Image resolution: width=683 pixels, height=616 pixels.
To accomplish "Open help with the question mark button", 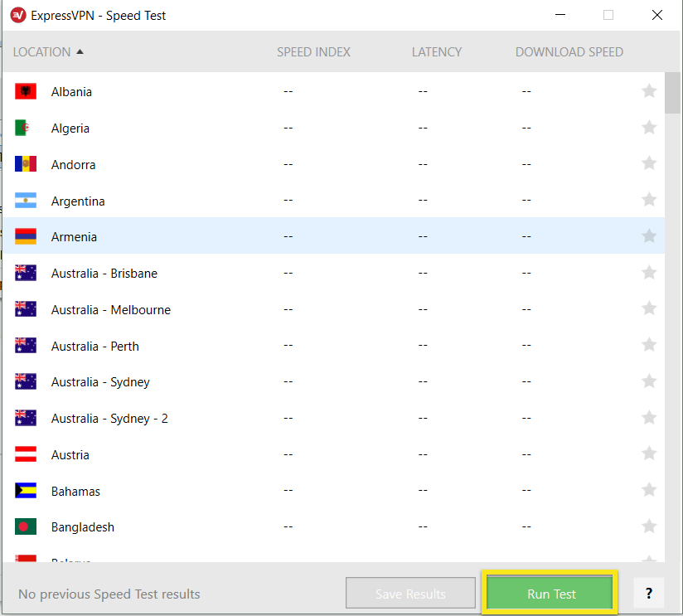I will [x=648, y=593].
